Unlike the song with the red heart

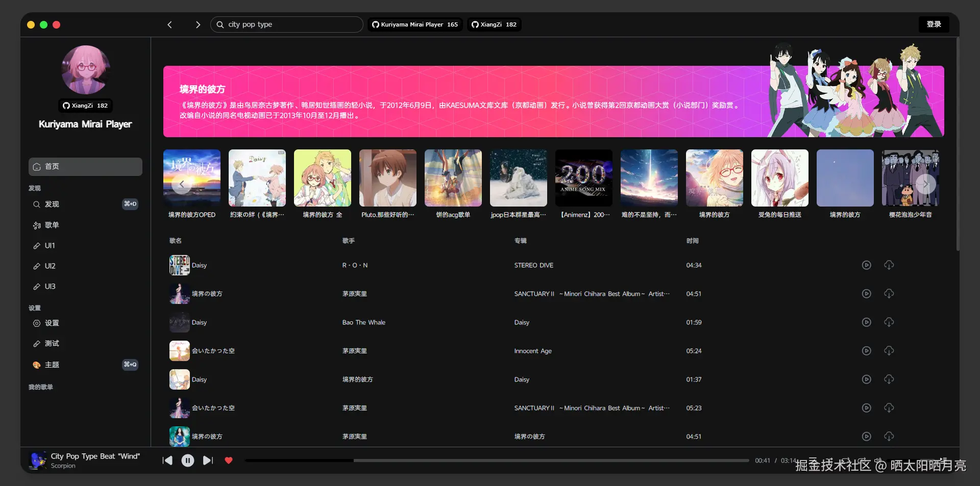click(229, 461)
